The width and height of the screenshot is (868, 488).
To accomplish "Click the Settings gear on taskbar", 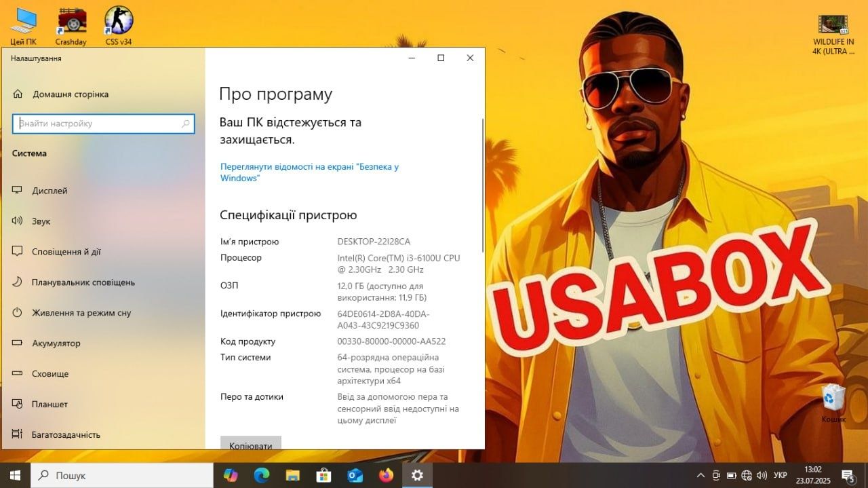I will pos(417,475).
